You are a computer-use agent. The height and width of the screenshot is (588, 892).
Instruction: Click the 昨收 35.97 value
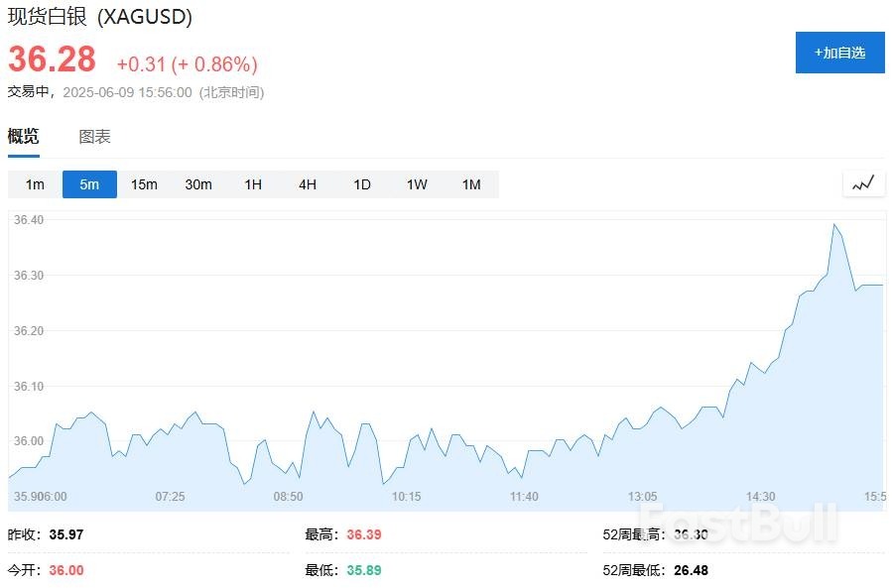pyautogui.click(x=66, y=534)
